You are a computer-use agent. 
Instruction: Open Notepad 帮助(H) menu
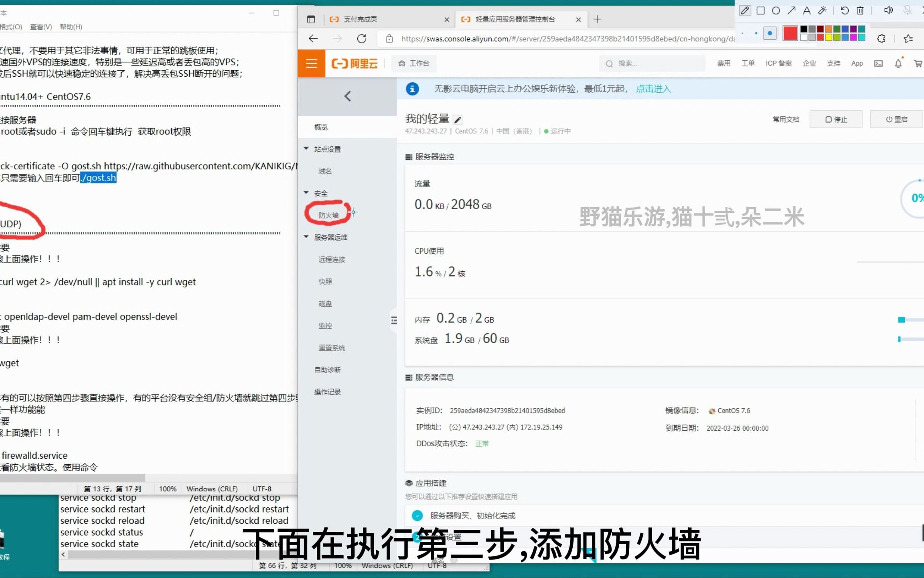click(71, 27)
